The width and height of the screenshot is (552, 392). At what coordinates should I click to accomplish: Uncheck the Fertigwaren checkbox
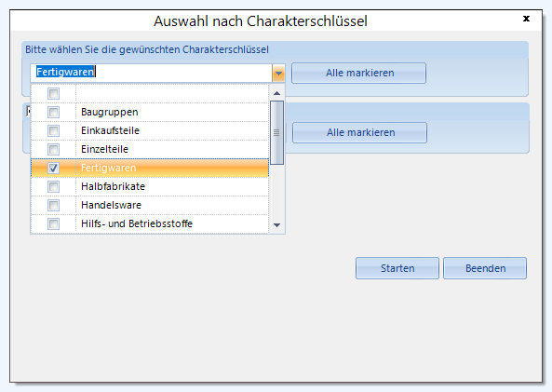[53, 168]
